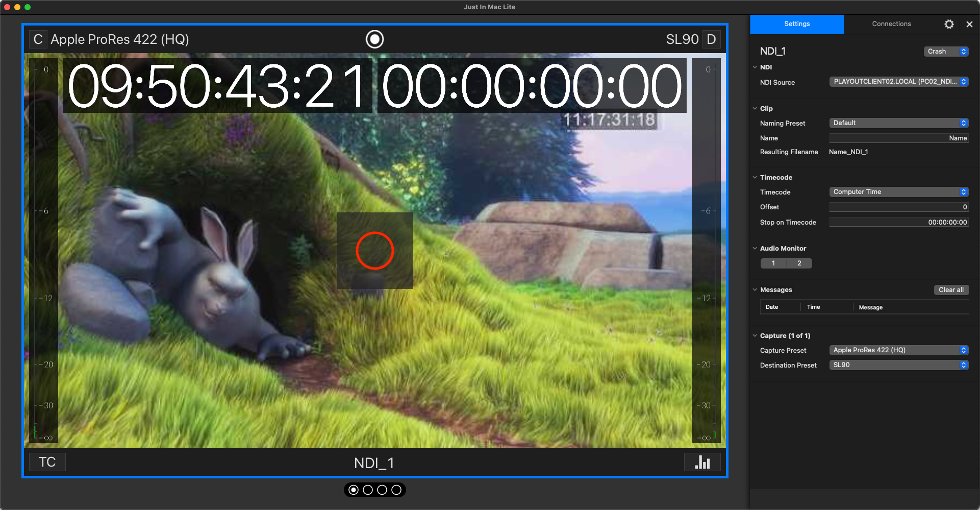Screen dimensions: 980x510
Task: Open the Capture Preset dropdown
Action: (x=899, y=350)
